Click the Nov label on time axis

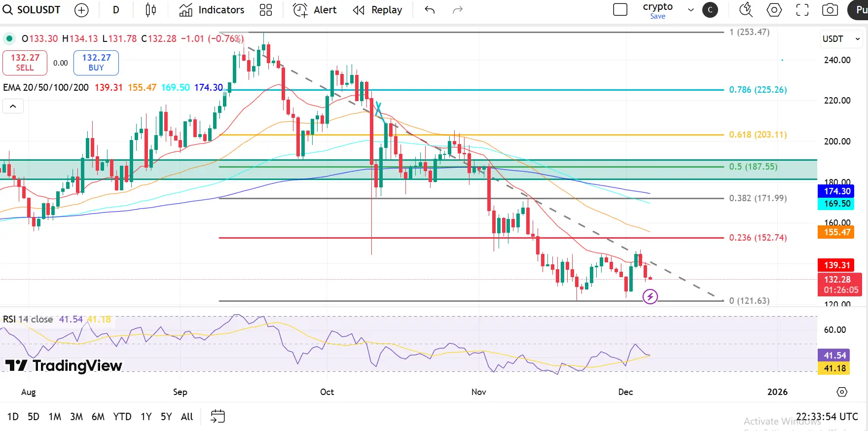pos(479,392)
